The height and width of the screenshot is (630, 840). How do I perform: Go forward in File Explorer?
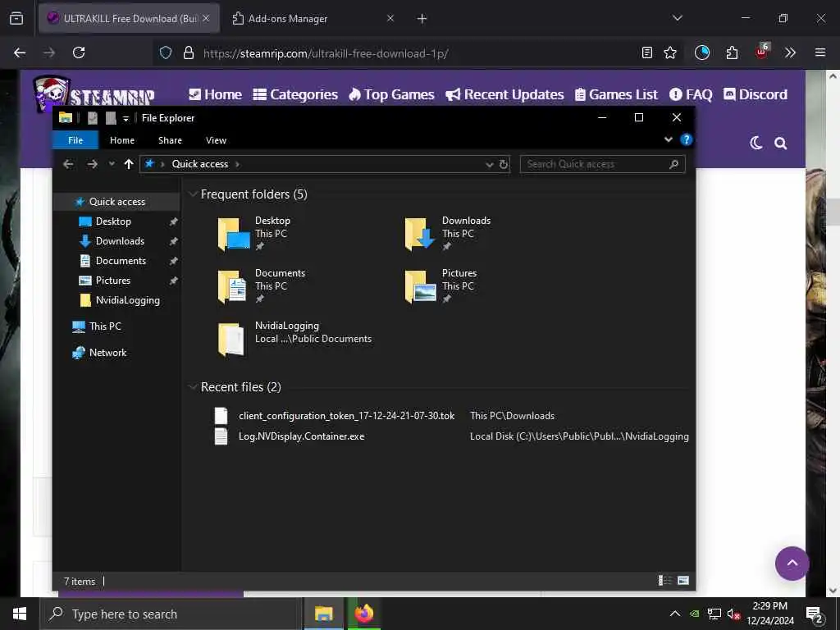click(92, 164)
